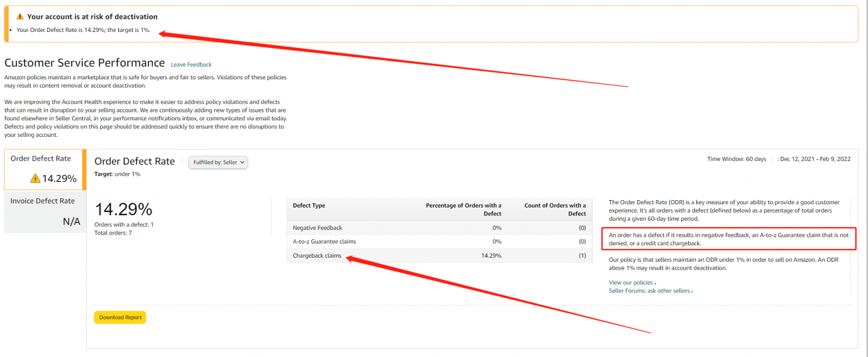Click the N/A value under Invoice Defect Rate
868x357 pixels.
click(71, 221)
